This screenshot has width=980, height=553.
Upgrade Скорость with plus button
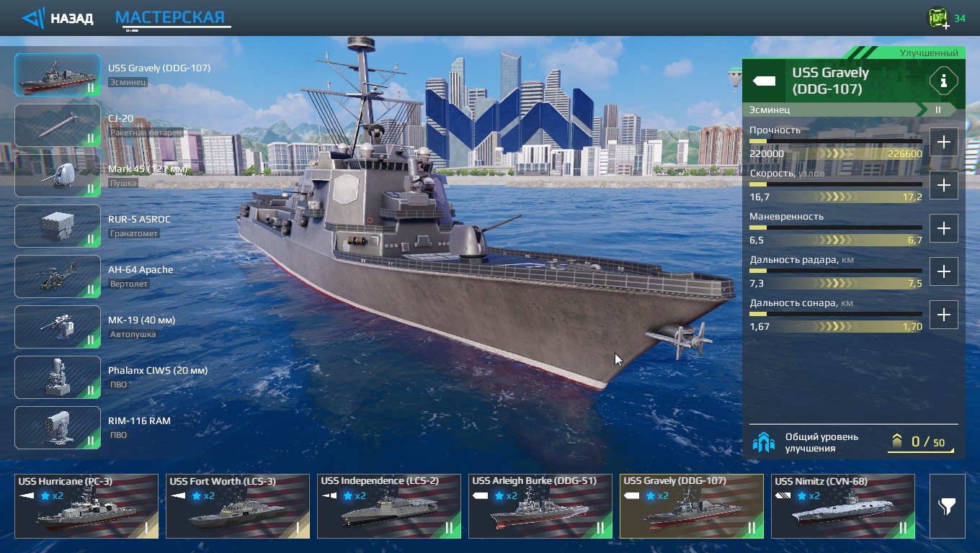[944, 185]
